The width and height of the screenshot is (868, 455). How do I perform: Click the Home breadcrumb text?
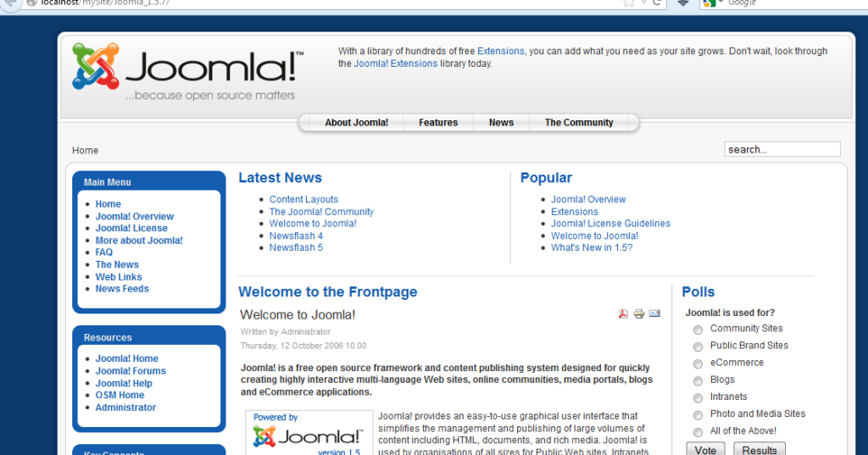tap(86, 151)
